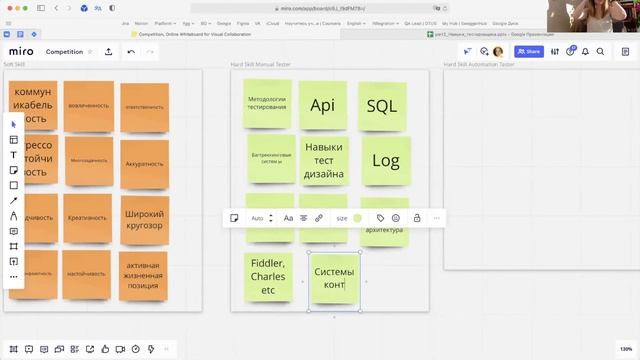
Task: Open the chat icon in bottom toolbar
Action: [x=60, y=349]
